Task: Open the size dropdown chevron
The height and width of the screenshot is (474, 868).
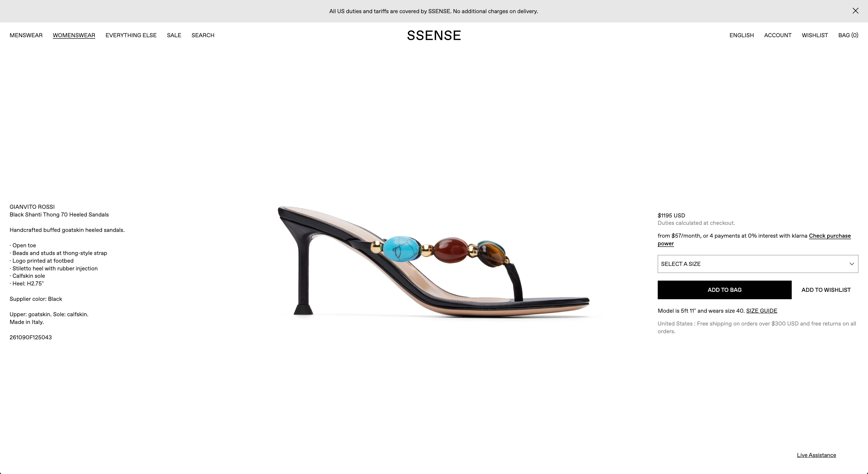Action: (x=851, y=264)
